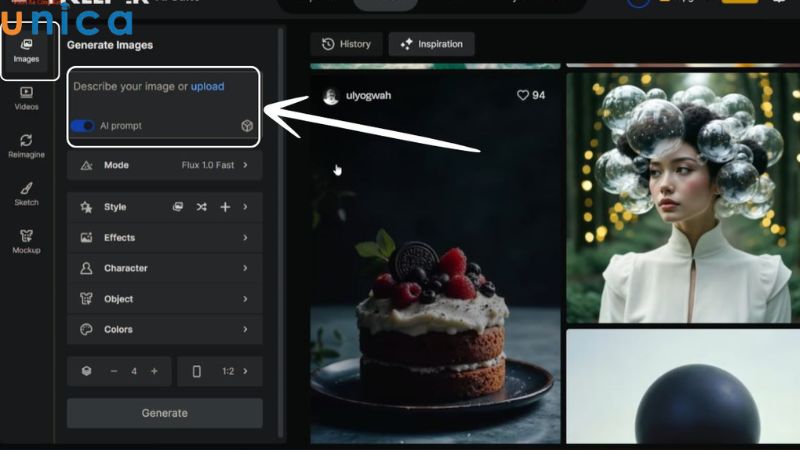
Task: Select the Sketch tool
Action: point(26,194)
